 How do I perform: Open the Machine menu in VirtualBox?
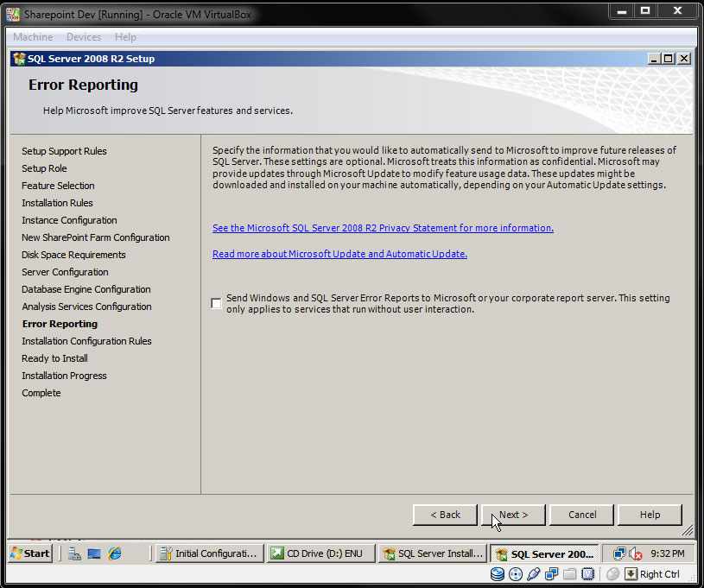[x=33, y=37]
